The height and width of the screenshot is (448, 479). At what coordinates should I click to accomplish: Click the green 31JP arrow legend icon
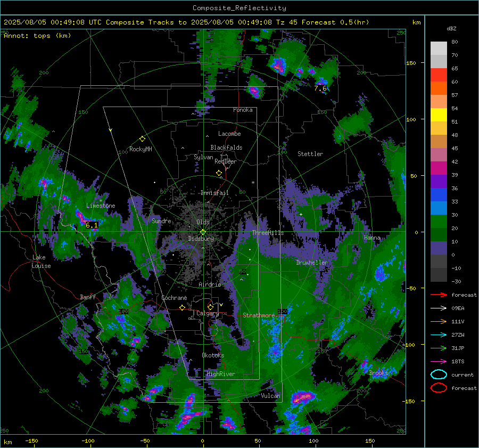pyautogui.click(x=439, y=348)
